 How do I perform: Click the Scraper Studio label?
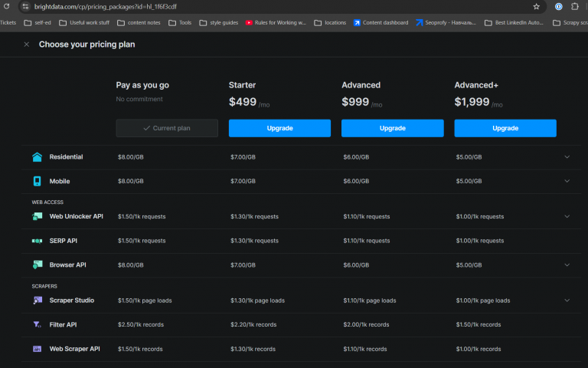coord(72,300)
